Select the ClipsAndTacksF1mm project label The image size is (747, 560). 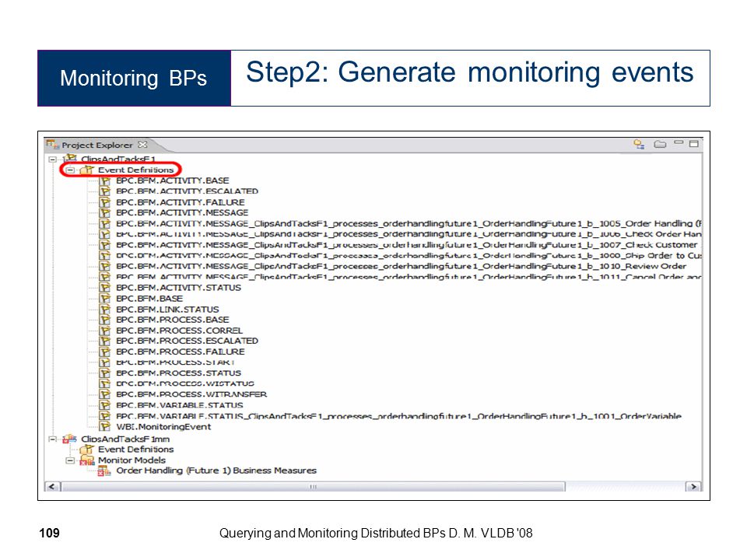click(x=125, y=439)
